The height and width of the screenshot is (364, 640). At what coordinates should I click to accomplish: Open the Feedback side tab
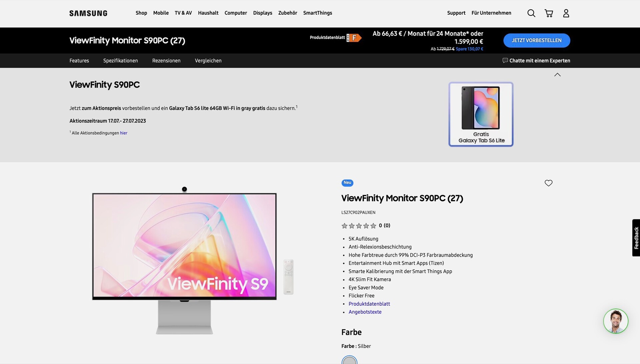tap(636, 238)
